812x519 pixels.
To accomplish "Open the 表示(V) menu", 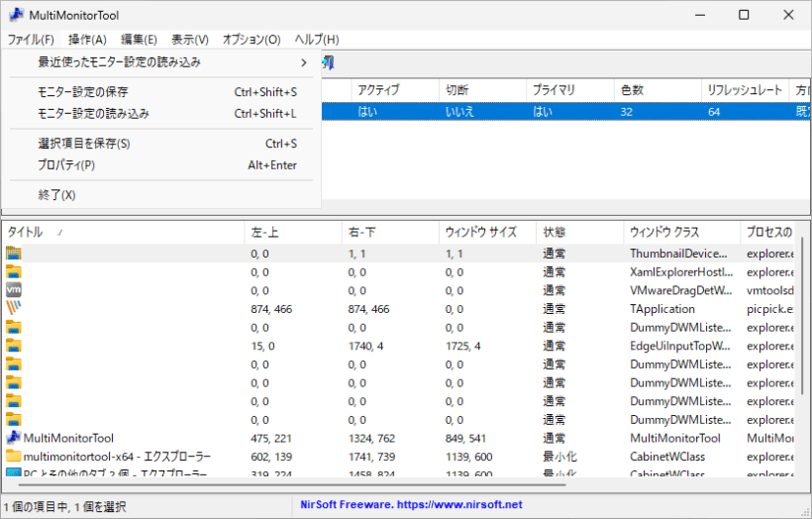I will pyautogui.click(x=189, y=40).
